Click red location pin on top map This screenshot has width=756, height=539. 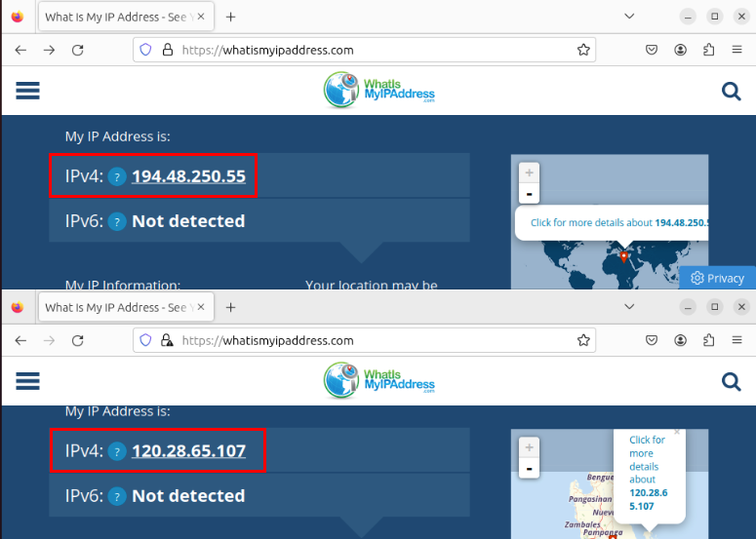pyautogui.click(x=624, y=256)
